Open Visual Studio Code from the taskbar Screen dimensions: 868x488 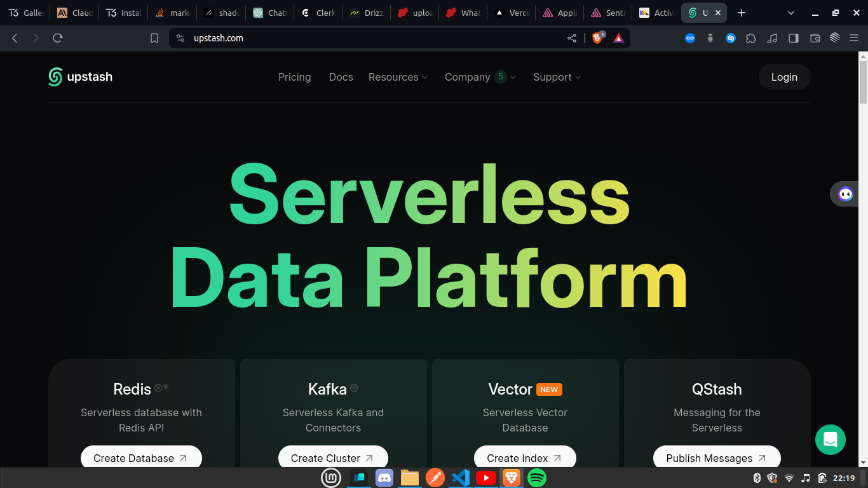(461, 478)
